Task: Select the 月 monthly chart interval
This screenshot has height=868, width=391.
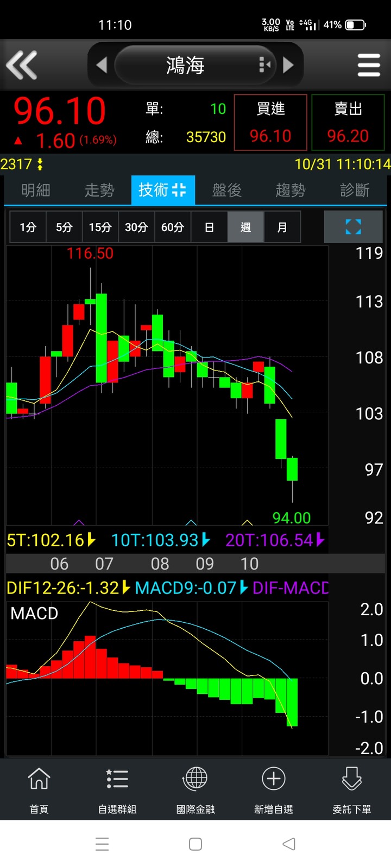Action: tap(282, 227)
